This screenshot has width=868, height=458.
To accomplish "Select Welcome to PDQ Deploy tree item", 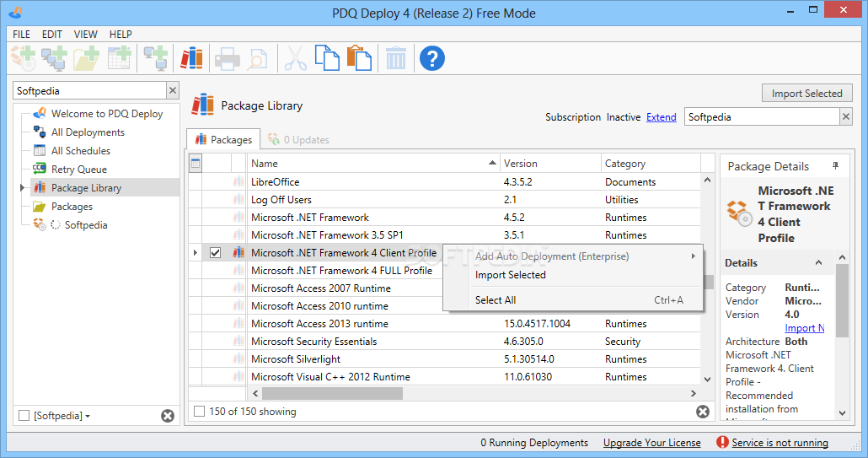I will [x=107, y=114].
